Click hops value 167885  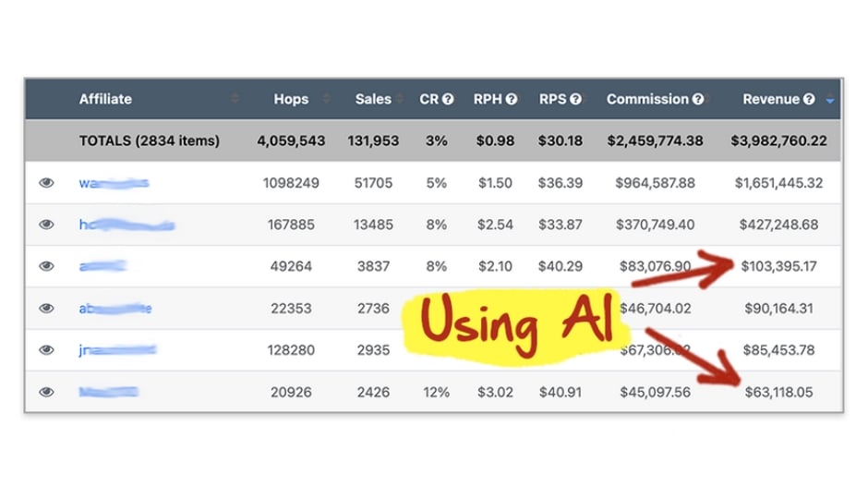pyautogui.click(x=291, y=225)
